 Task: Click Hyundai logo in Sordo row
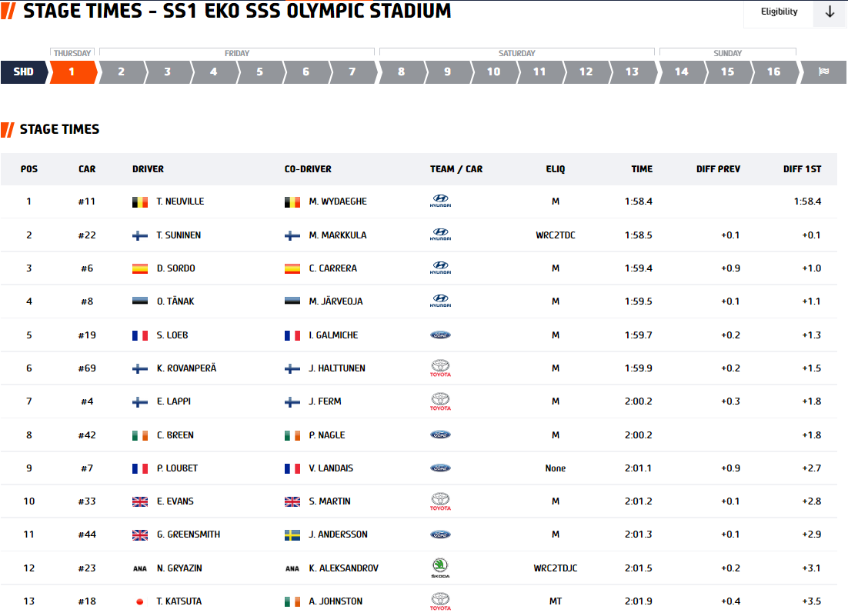(440, 268)
